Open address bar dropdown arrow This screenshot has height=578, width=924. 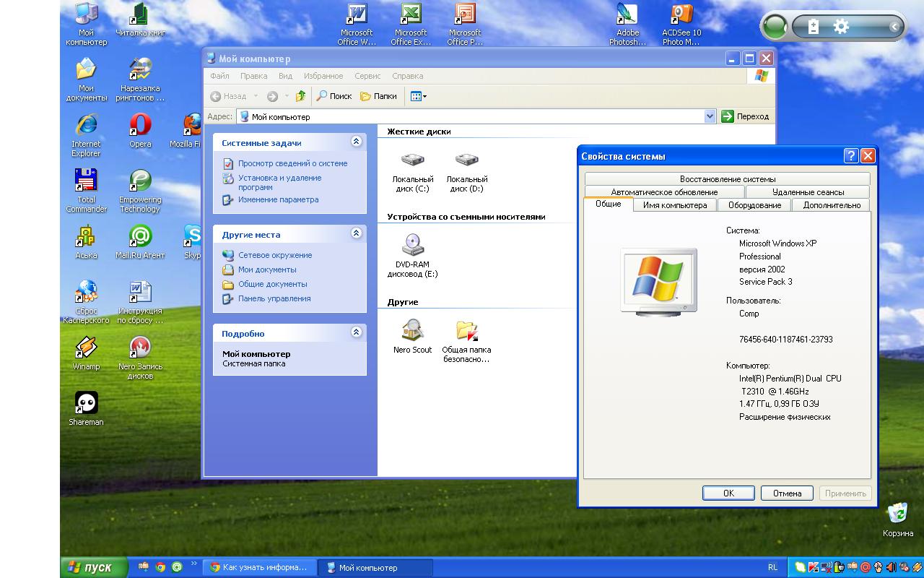point(710,116)
